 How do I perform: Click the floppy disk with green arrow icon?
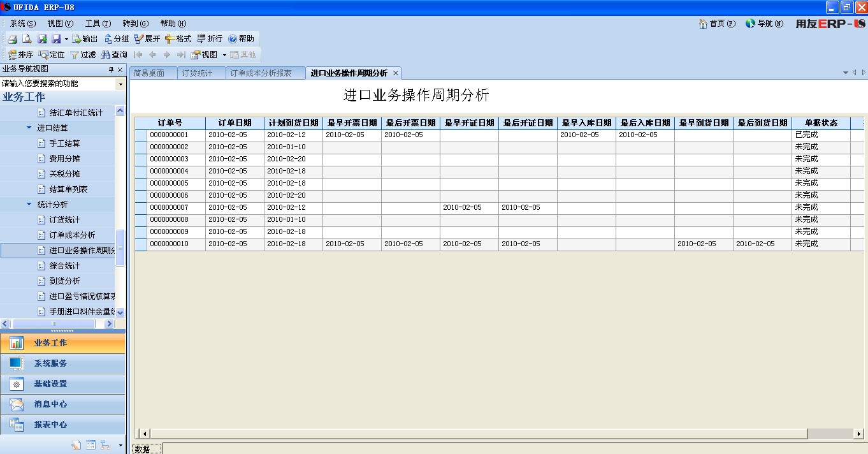click(x=42, y=39)
